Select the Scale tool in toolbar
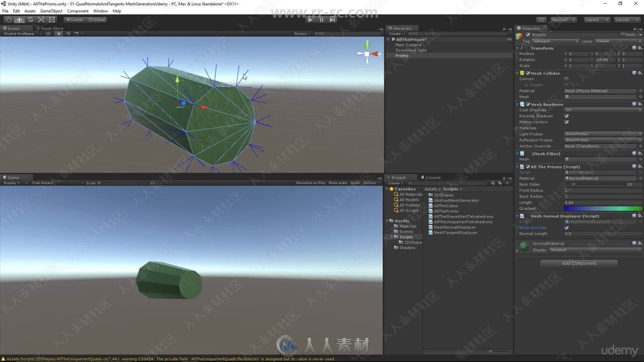 [41, 20]
